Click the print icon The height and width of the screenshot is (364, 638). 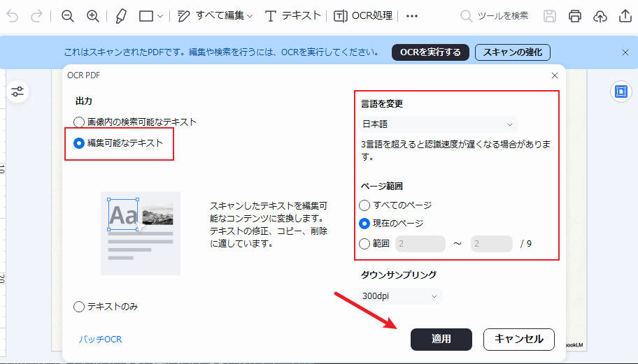pos(575,16)
